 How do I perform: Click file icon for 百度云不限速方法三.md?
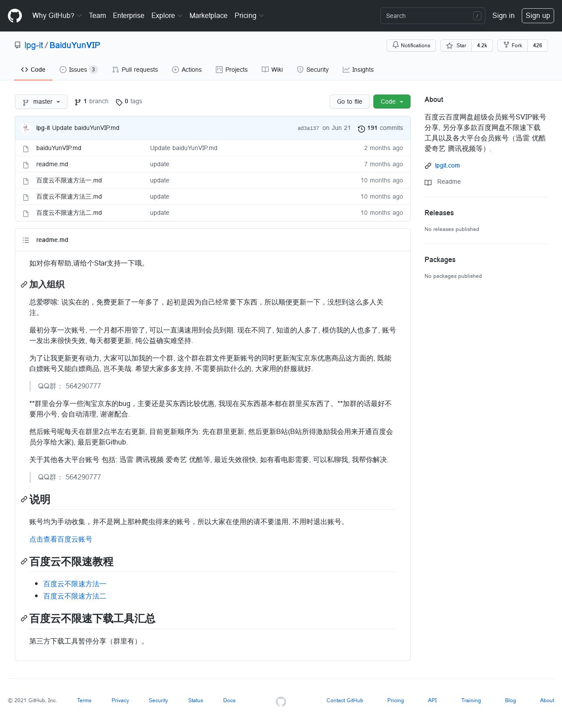[x=26, y=197]
